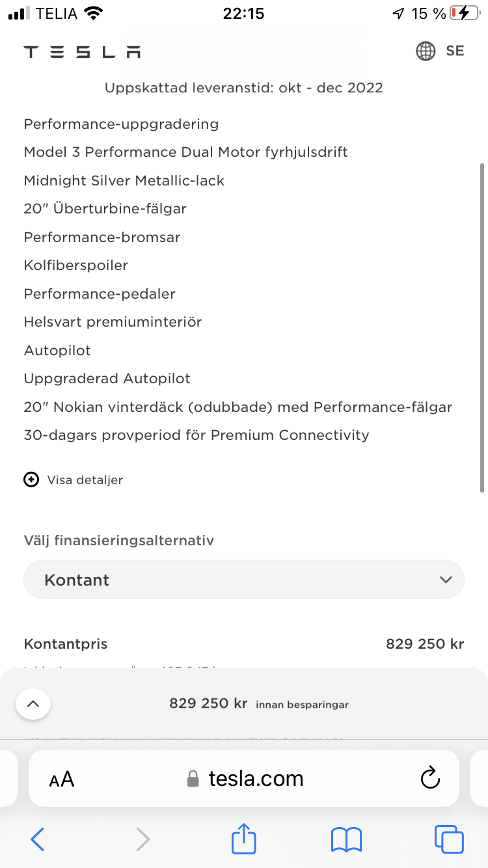Open the Kontant financing dropdown
Screen dimensions: 488x868
(x=244, y=579)
